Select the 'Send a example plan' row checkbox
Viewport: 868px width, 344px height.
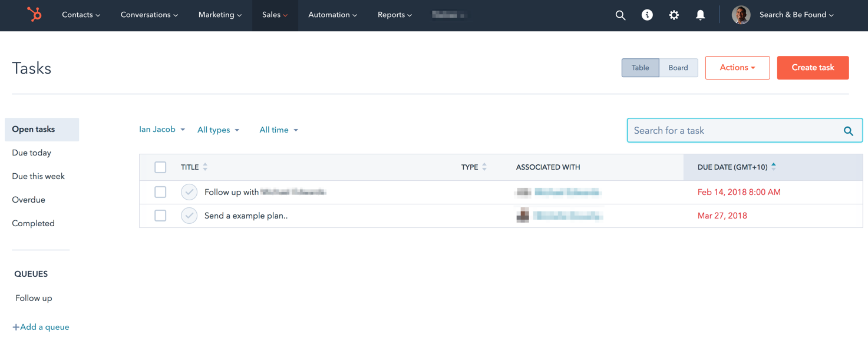click(160, 216)
